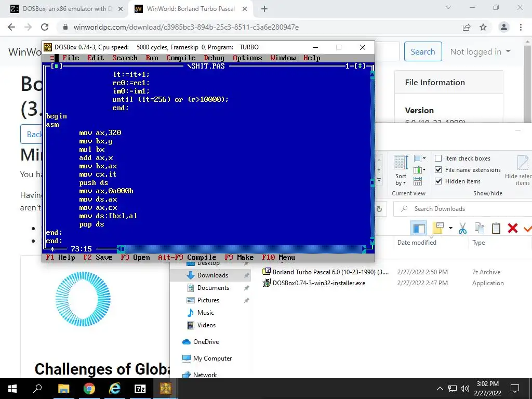
Task: Enable Item check boxes option
Action: pyautogui.click(x=438, y=158)
